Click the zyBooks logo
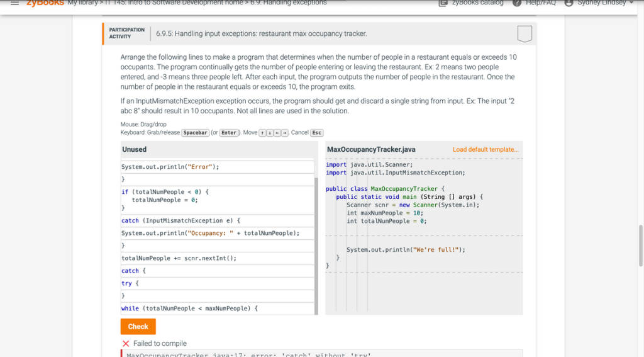The image size is (644, 357). click(45, 3)
